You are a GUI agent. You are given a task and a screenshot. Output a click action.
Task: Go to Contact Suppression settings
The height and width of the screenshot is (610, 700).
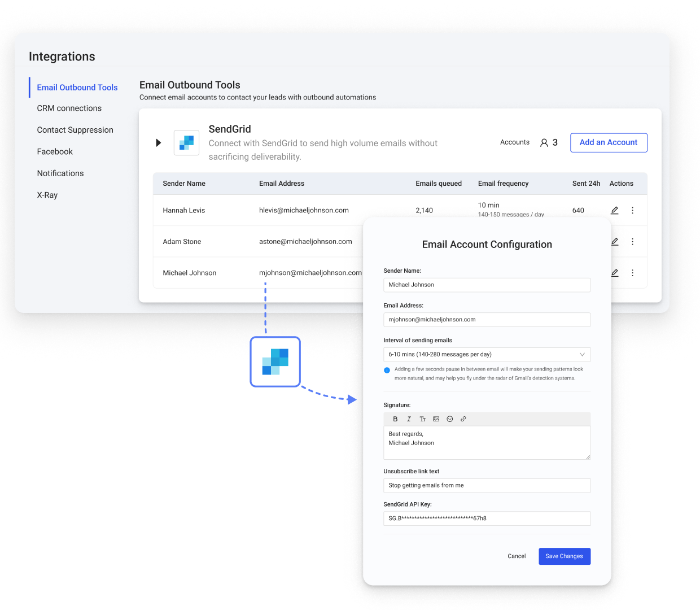pyautogui.click(x=75, y=130)
